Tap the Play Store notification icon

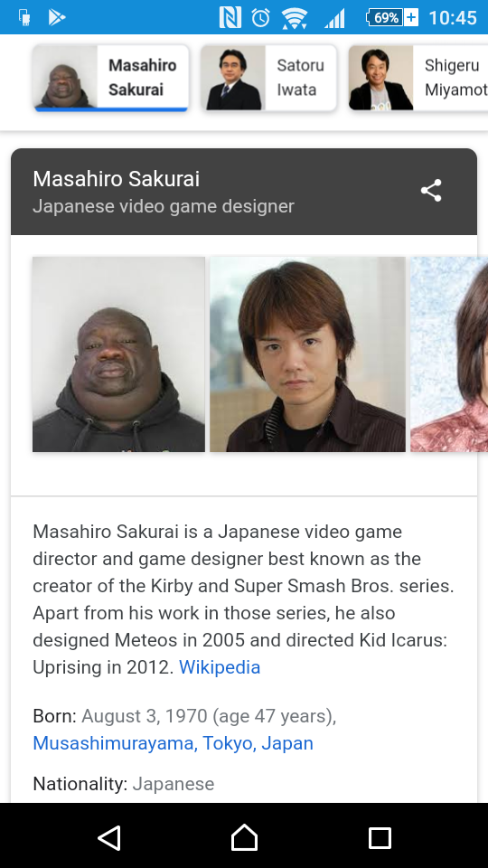click(x=56, y=18)
